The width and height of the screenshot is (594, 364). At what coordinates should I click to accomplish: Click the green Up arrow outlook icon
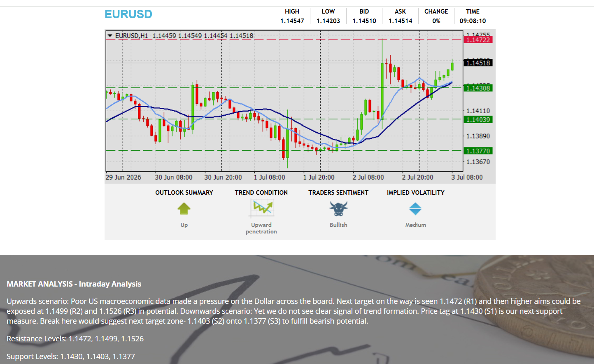click(x=184, y=209)
